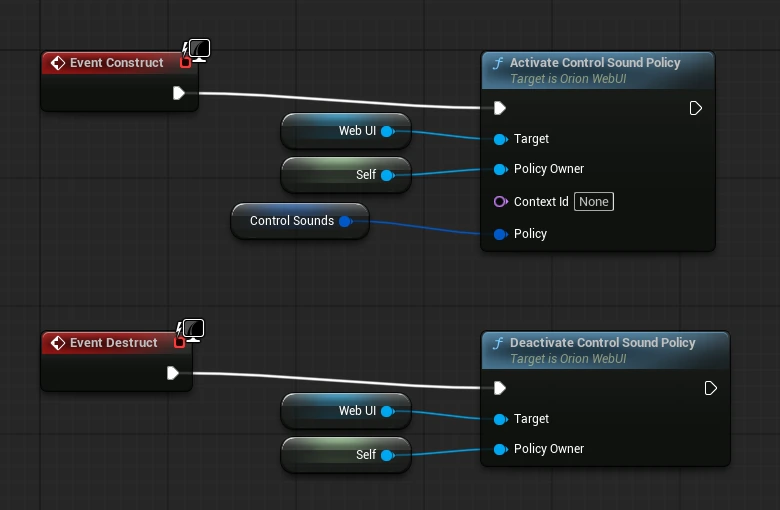Viewport: 780px width, 510px height.
Task: Click the output pin of Web UI node near Event Destruct
Action: [388, 411]
